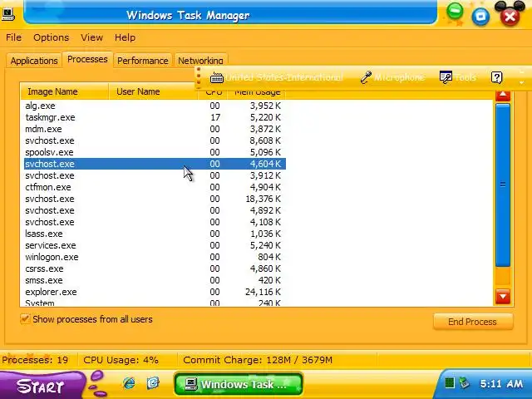The image size is (532, 399).
Task: Select the mdm.exe process
Action: point(155,129)
